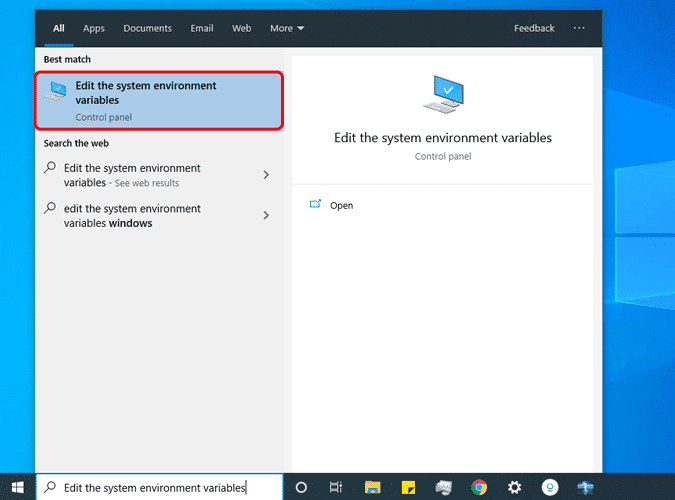Screen dimensions: 675x500
Task: Click the Open action icon
Action: tap(315, 204)
